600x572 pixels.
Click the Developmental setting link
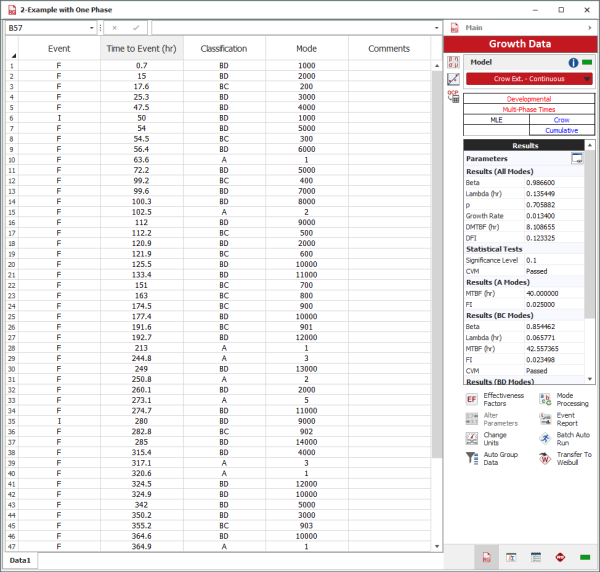pos(528,99)
